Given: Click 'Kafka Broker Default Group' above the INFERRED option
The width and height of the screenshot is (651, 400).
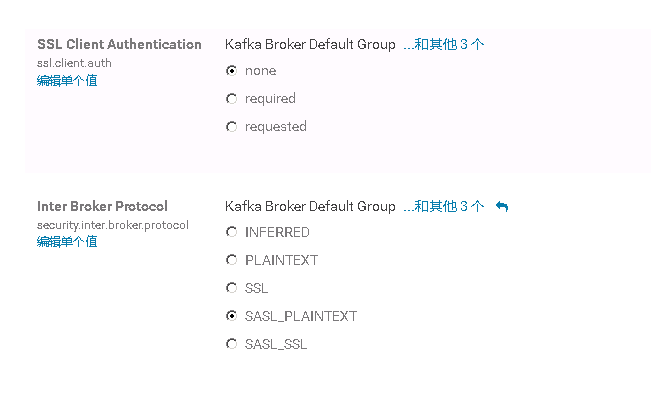Looking at the screenshot, I should coord(310,206).
